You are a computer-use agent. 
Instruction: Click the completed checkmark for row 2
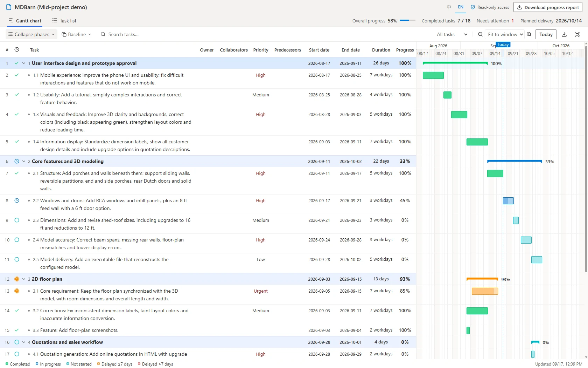[x=17, y=75]
